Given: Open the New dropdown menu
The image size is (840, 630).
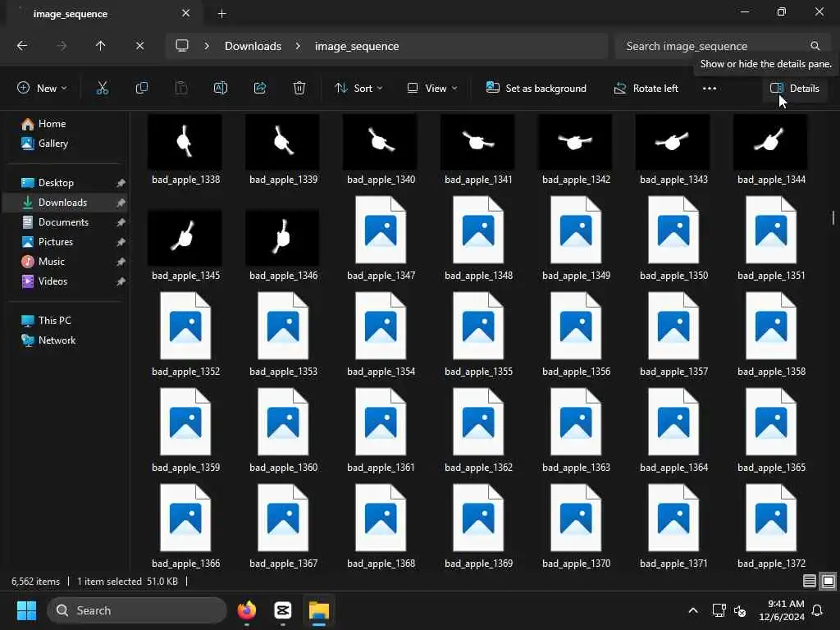Looking at the screenshot, I should pos(43,89).
